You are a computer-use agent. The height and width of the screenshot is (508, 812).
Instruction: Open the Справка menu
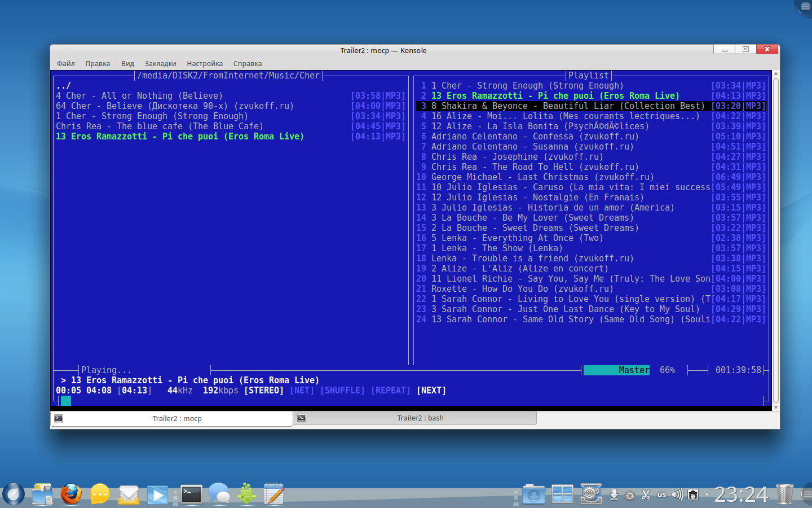point(248,64)
